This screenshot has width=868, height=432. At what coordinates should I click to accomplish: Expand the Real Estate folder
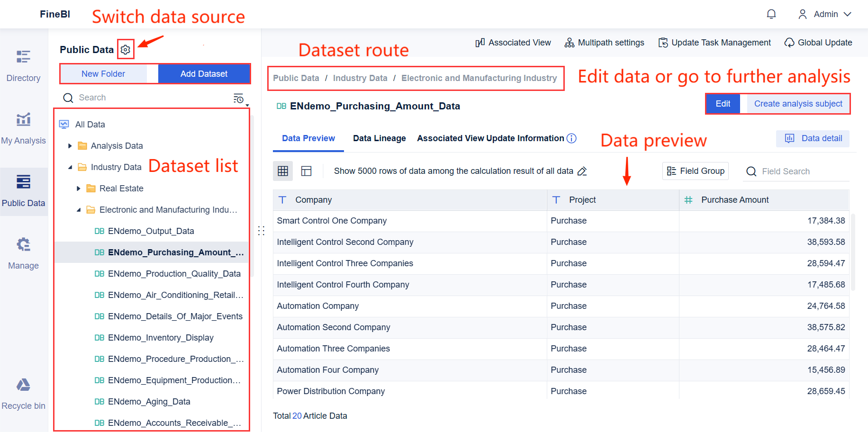(x=79, y=189)
